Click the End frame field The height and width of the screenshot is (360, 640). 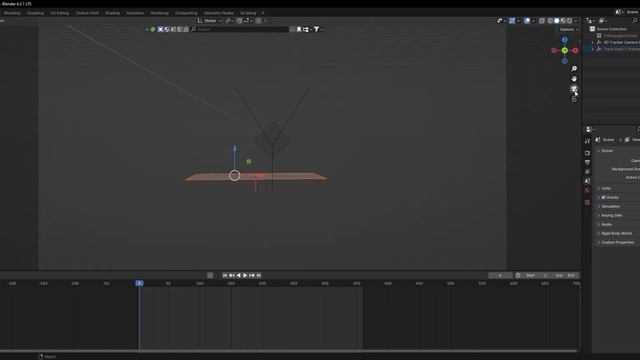(566, 276)
